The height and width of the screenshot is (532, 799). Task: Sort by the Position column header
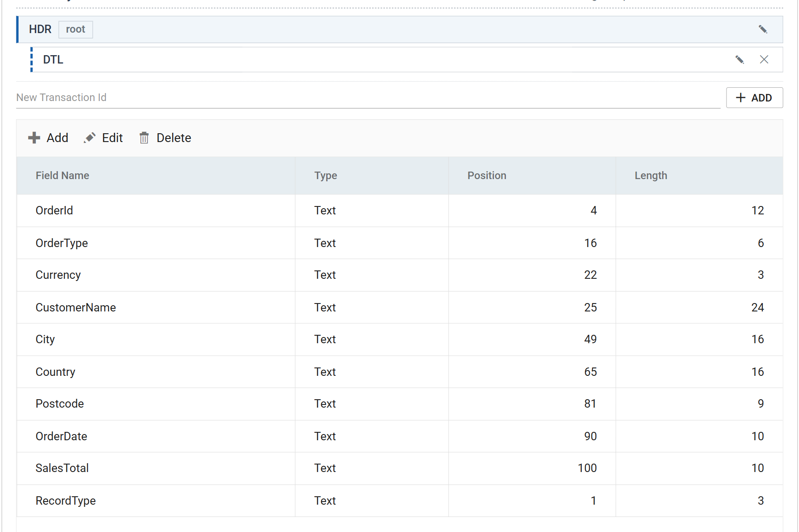click(x=532, y=176)
